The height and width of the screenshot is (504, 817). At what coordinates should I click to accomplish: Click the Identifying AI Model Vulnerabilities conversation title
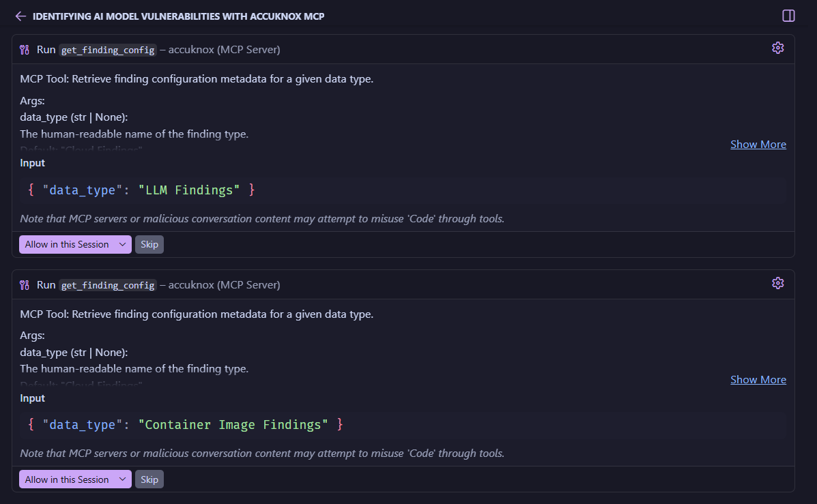pos(178,16)
